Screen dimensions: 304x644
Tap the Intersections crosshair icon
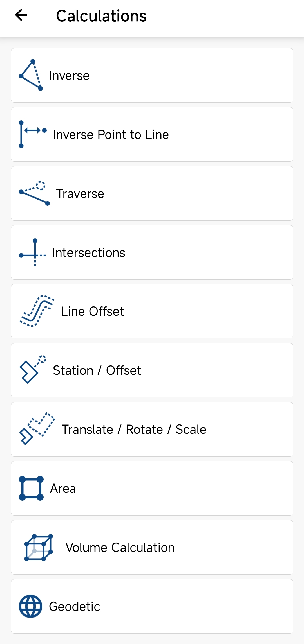pyautogui.click(x=32, y=252)
